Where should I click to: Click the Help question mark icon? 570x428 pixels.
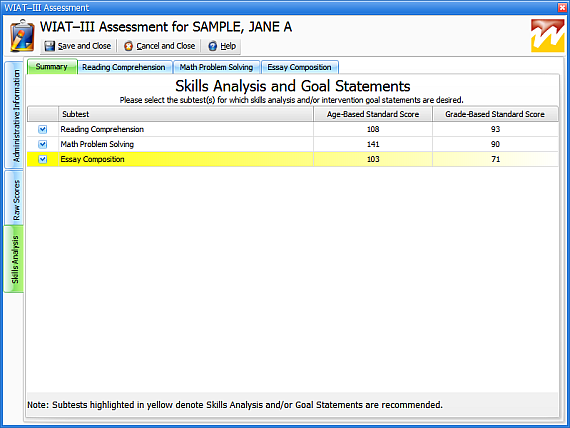pyautogui.click(x=213, y=46)
